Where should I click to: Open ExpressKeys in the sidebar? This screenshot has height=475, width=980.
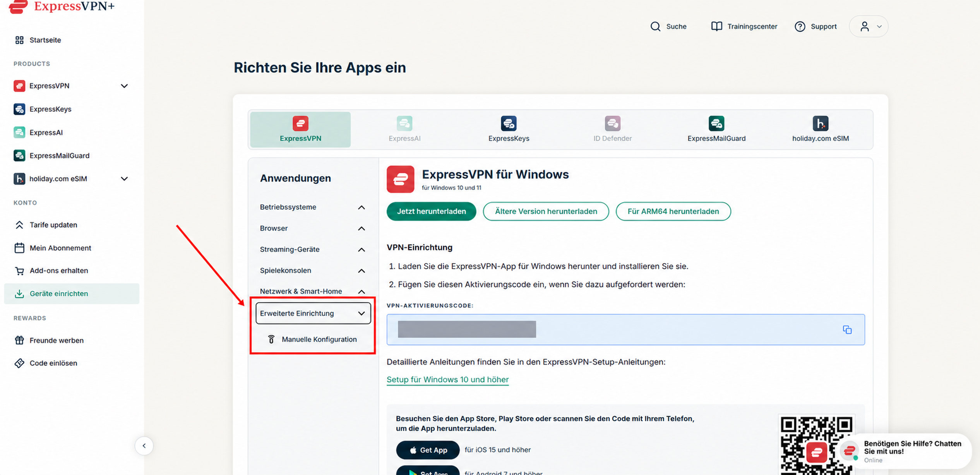click(x=50, y=109)
